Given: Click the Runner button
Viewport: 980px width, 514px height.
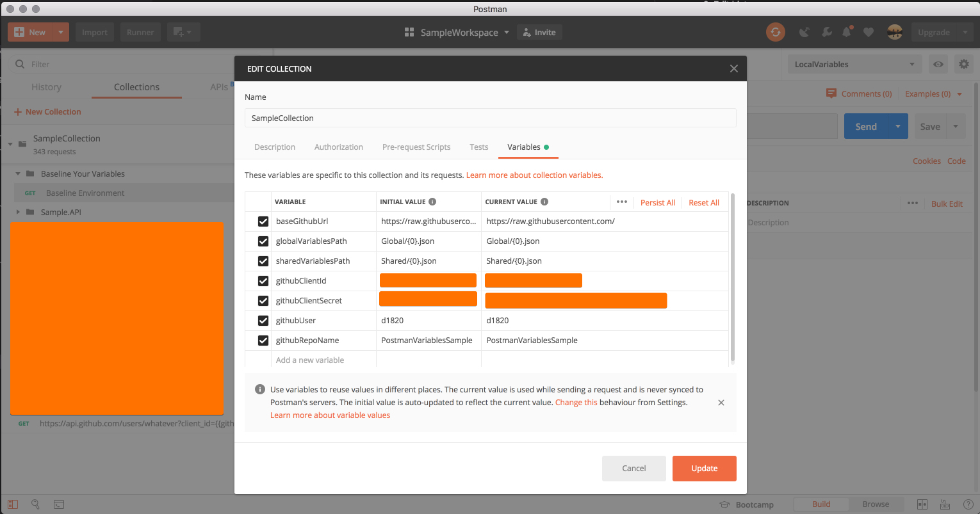Looking at the screenshot, I should point(140,32).
